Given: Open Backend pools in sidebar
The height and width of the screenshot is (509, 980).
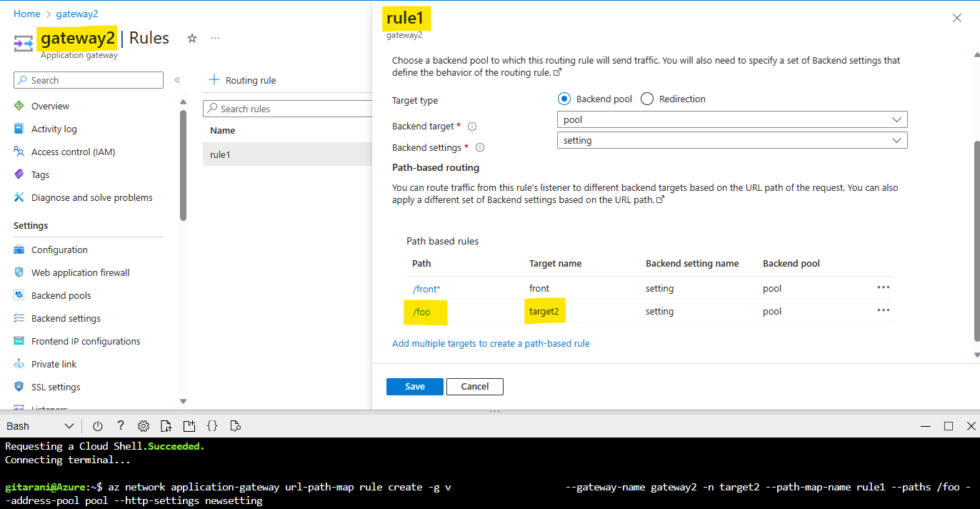Looking at the screenshot, I should click(x=61, y=295).
